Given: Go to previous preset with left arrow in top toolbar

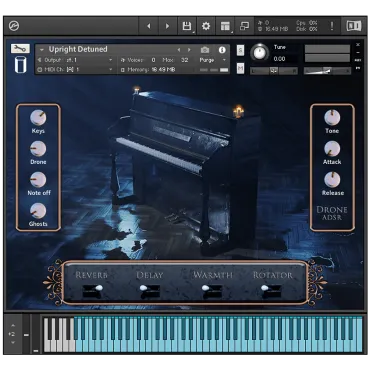Looking at the screenshot, I should [x=149, y=26].
